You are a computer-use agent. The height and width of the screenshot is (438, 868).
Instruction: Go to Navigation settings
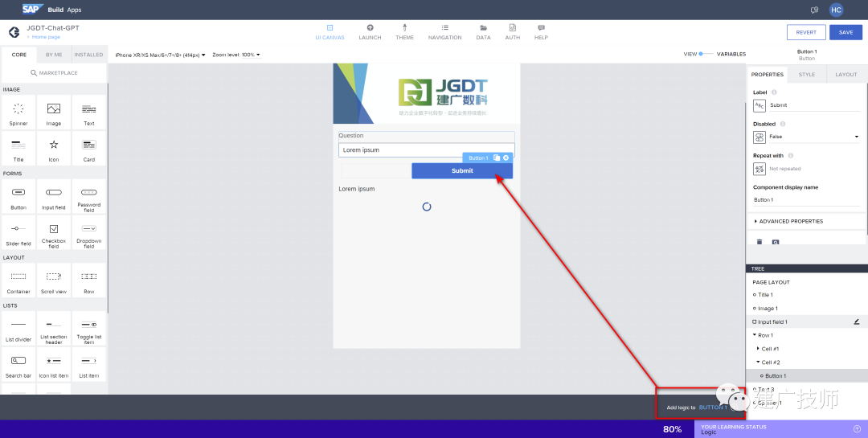444,32
